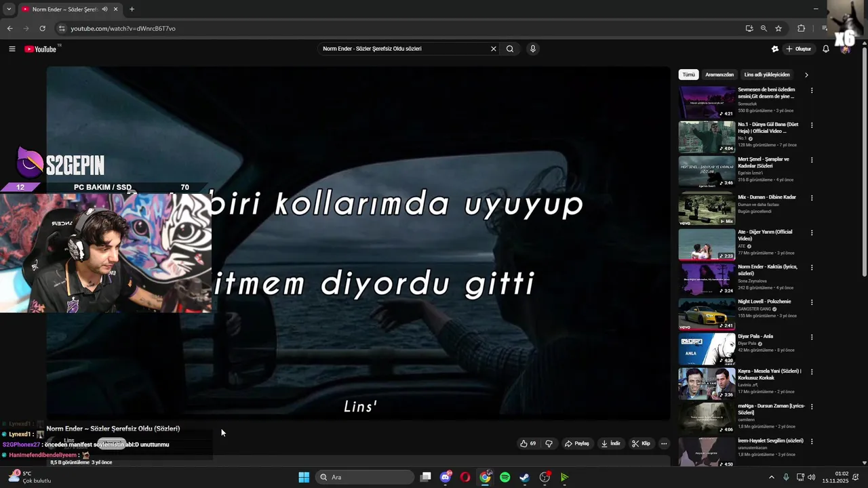
Task: Create a clip using Klip button
Action: [x=641, y=443]
